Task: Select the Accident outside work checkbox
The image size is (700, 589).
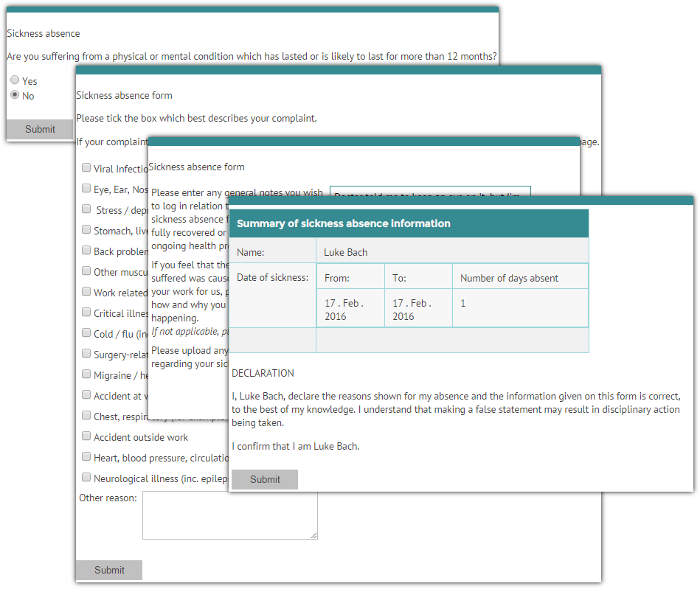Action: pyautogui.click(x=86, y=436)
